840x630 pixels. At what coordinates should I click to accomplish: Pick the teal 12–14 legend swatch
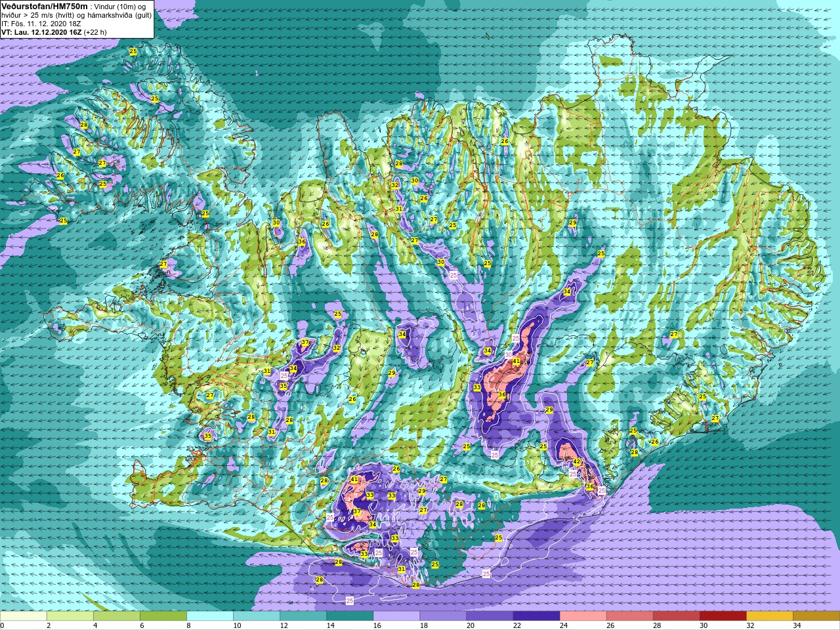tap(303, 616)
